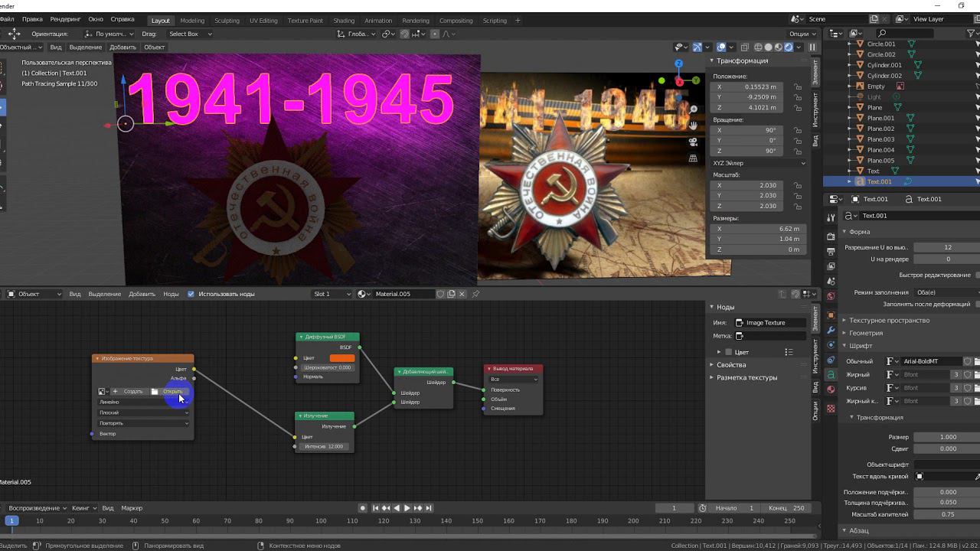Open the World properties tab icon
Screen dimensions: 980x551
[831, 296]
